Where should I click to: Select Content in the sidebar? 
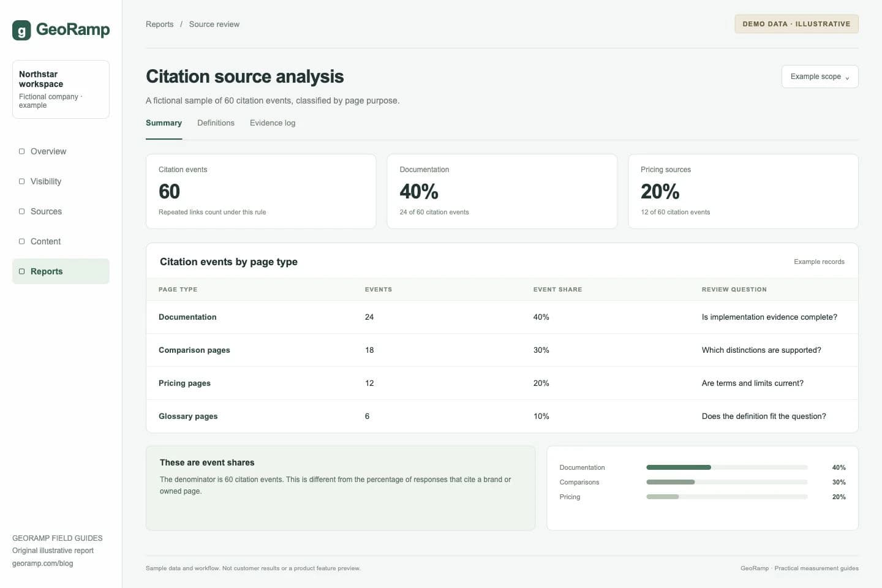tap(61, 241)
